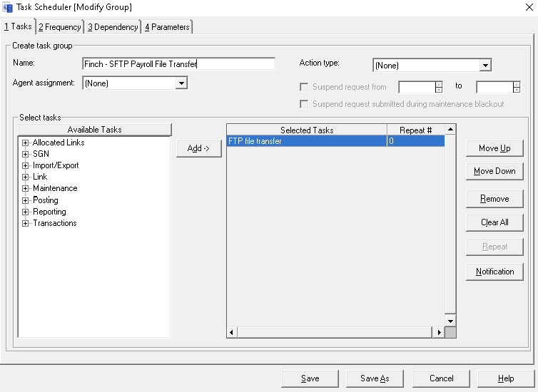Expand the Posting tree node
The width and height of the screenshot is (538, 392).
[x=25, y=200]
